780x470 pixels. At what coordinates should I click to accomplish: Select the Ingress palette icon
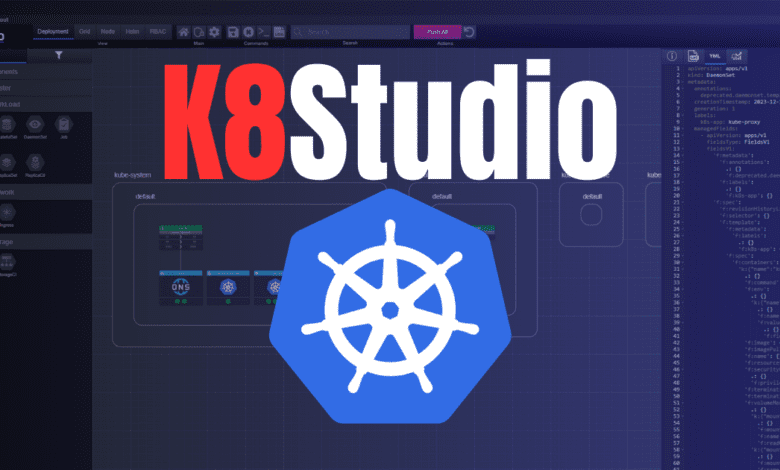[7, 213]
